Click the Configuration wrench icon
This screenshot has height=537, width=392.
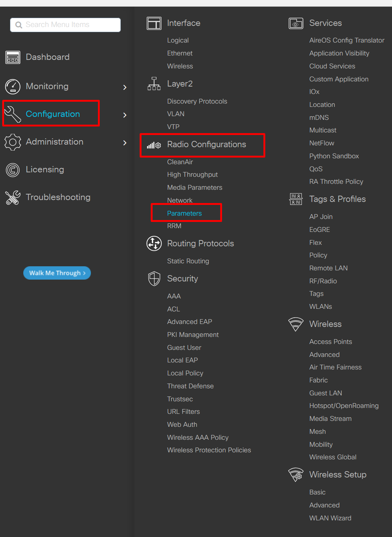click(x=13, y=114)
